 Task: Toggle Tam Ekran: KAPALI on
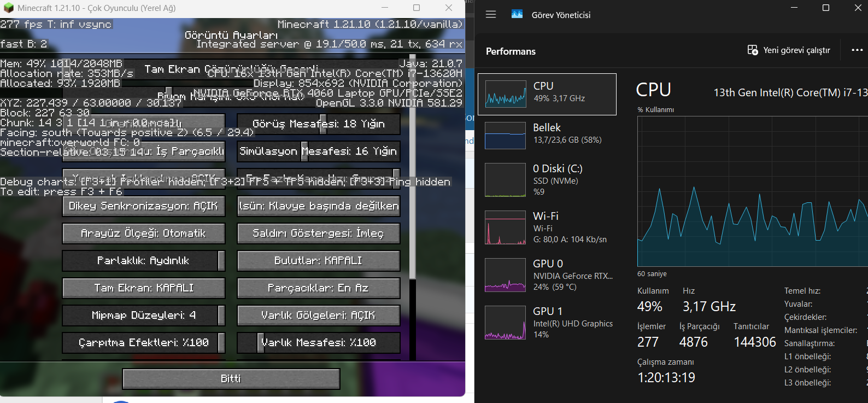[x=144, y=288]
